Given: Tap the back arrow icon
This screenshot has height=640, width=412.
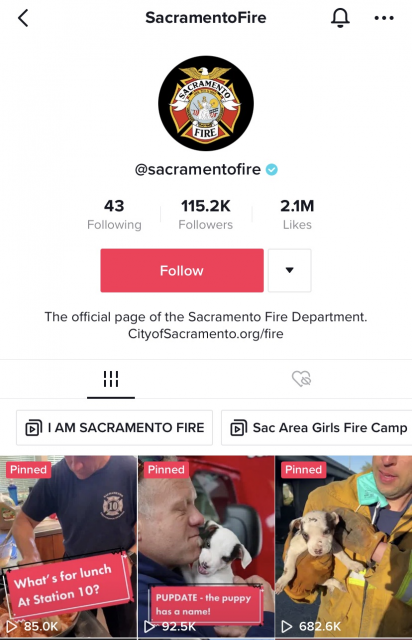Looking at the screenshot, I should [23, 18].
